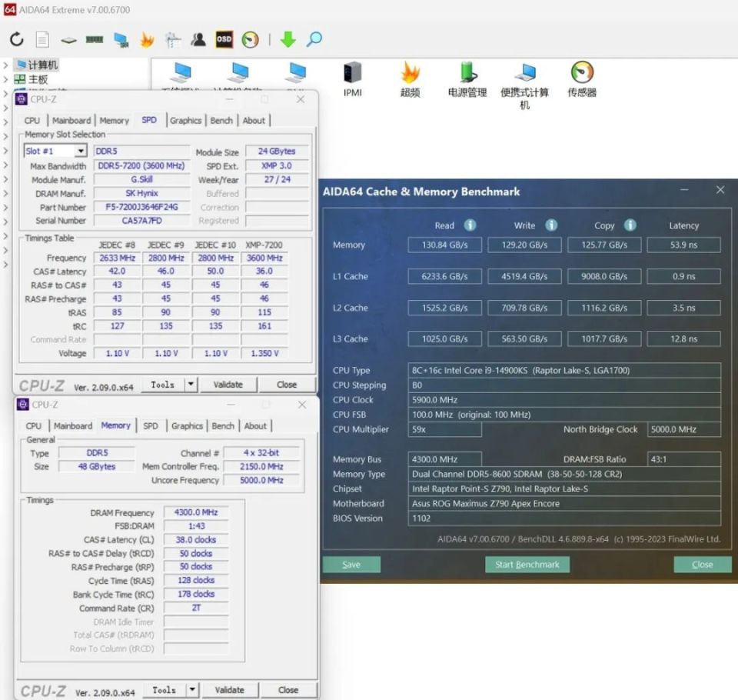Open About tab in upper CPU-Z window

pos(254,121)
